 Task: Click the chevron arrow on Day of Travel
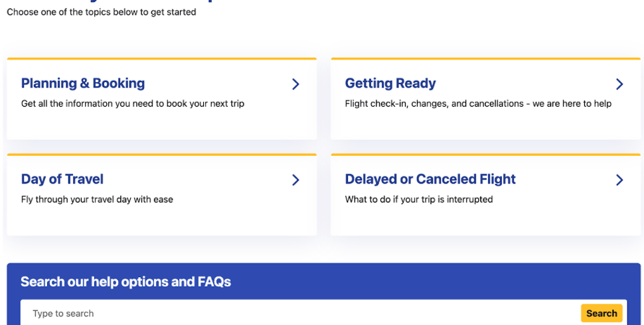pos(295,180)
